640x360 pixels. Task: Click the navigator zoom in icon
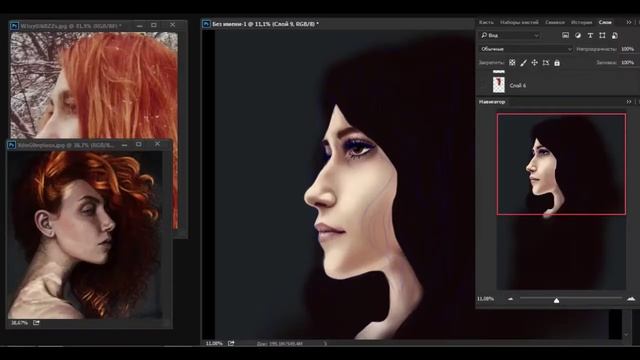631,299
